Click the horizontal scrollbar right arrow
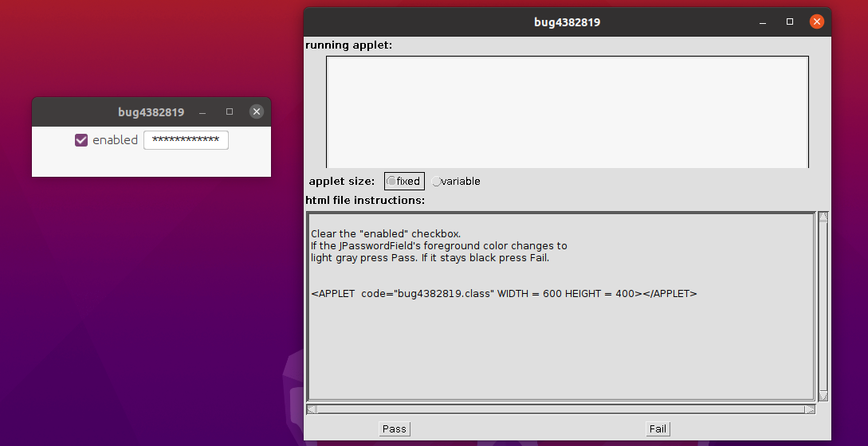Image resolution: width=868 pixels, height=446 pixels. pos(810,409)
